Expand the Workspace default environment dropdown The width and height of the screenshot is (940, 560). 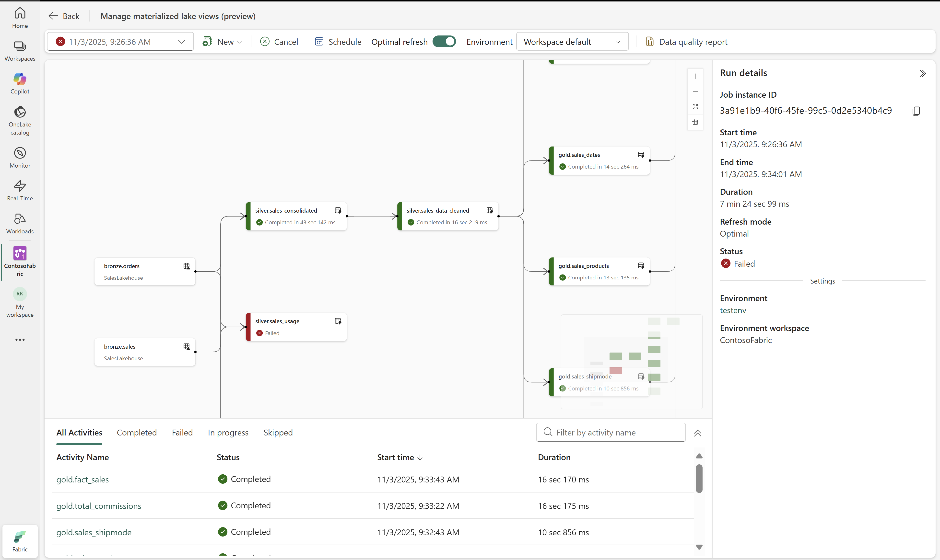tap(572, 42)
